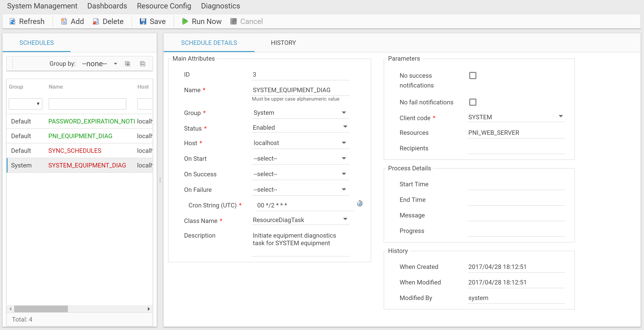Click the Resources PNI_WEB_SERVER field

pyautogui.click(x=516, y=133)
